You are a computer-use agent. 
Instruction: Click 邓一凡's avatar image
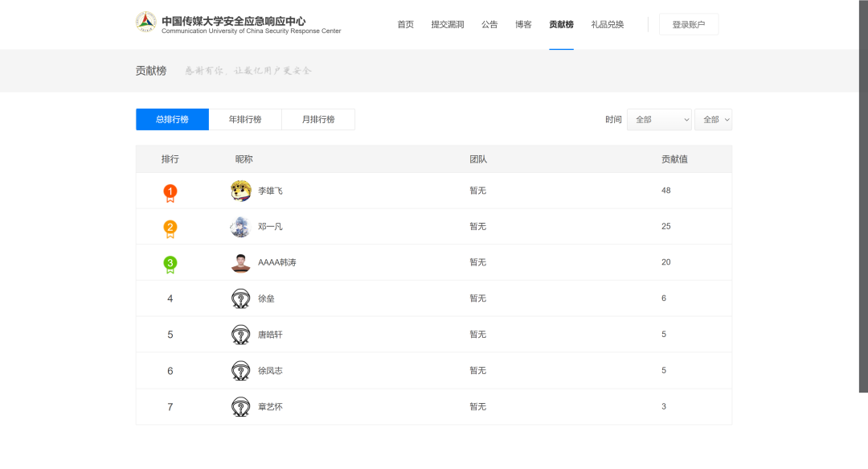240,227
